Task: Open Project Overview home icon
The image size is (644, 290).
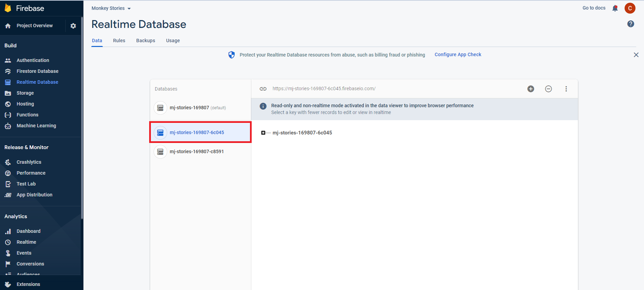Action: tap(8, 26)
